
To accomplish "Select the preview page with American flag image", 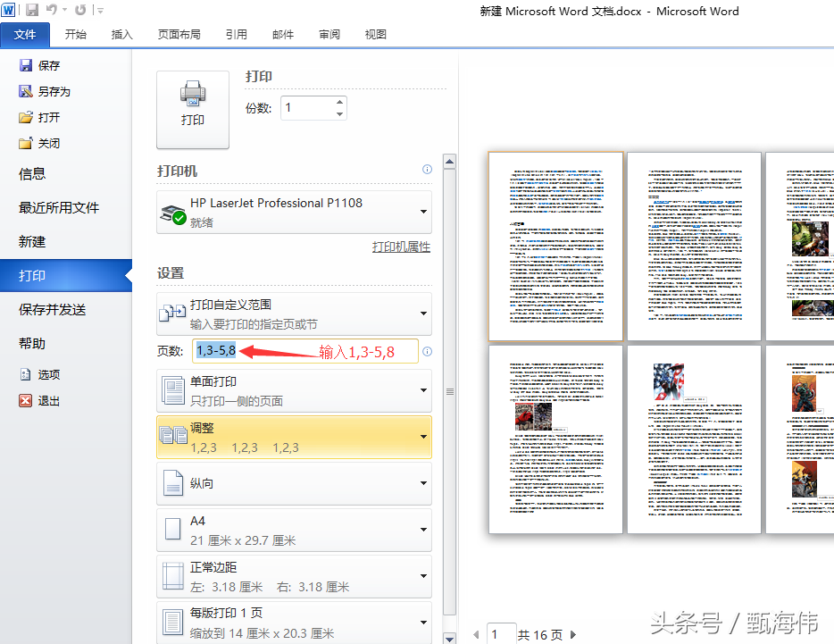I will [x=694, y=439].
